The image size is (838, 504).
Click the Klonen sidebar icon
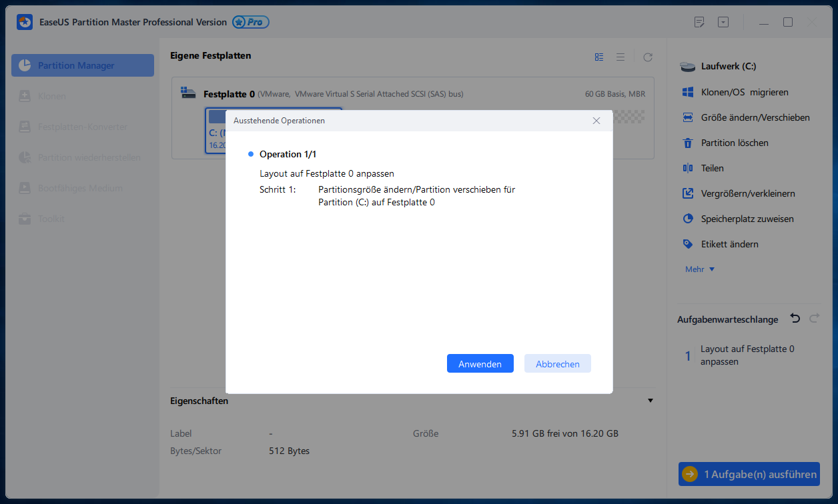tap(25, 96)
